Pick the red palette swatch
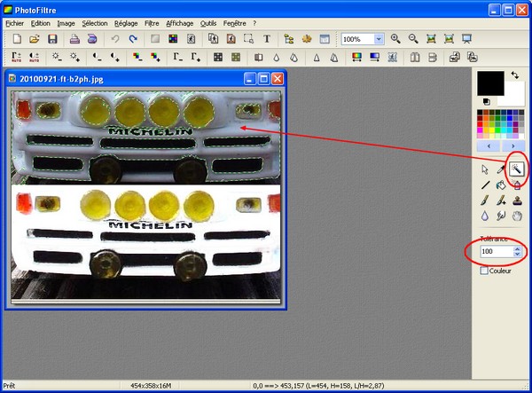 [480, 124]
